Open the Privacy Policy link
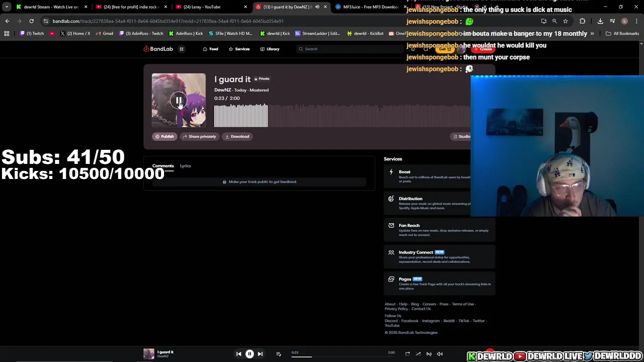Image resolution: width=644 pixels, height=362 pixels. coord(396,309)
